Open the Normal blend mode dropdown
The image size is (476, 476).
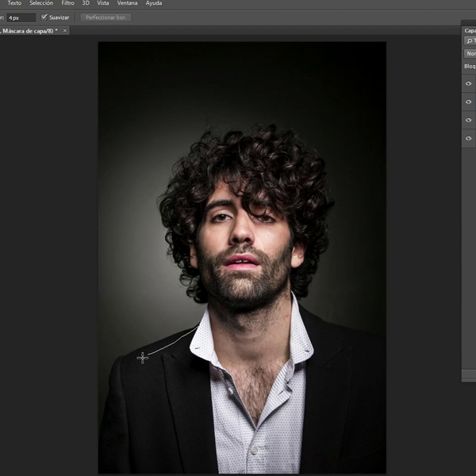pyautogui.click(x=470, y=53)
